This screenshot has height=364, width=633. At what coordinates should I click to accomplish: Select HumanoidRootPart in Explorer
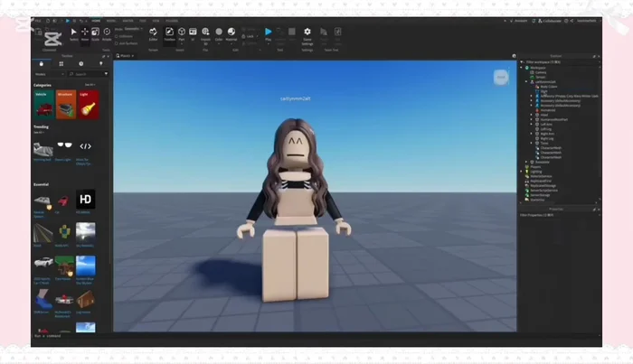tap(553, 120)
